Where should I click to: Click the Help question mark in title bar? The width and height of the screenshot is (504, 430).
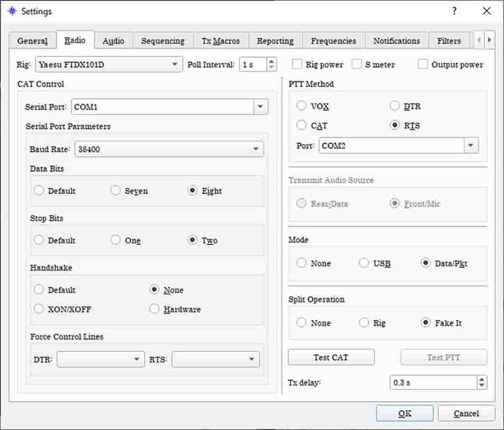pos(454,11)
